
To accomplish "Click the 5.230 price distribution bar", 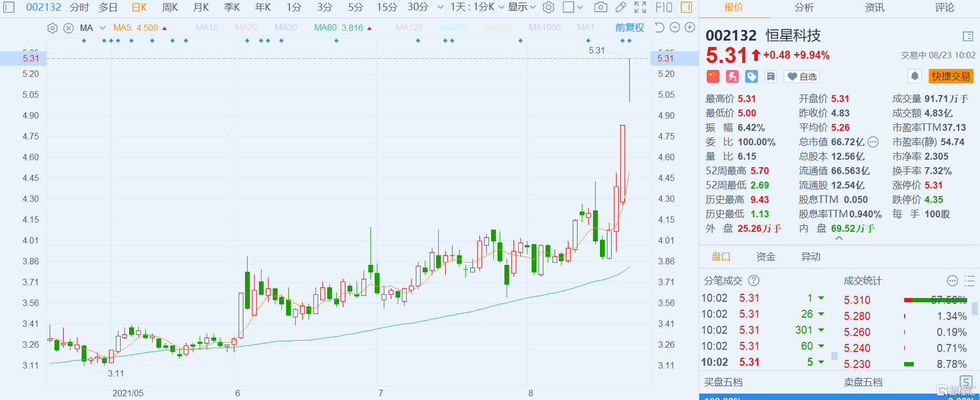I will click(909, 364).
